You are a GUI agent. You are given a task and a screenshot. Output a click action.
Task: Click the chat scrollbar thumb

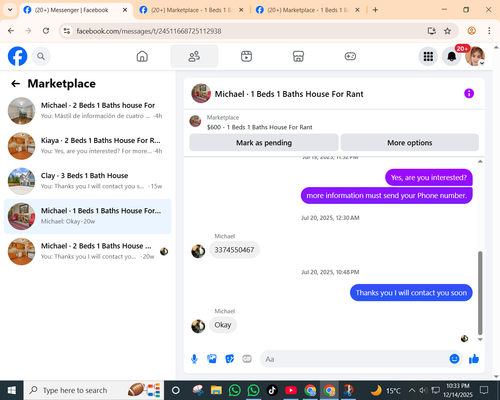(x=480, y=293)
